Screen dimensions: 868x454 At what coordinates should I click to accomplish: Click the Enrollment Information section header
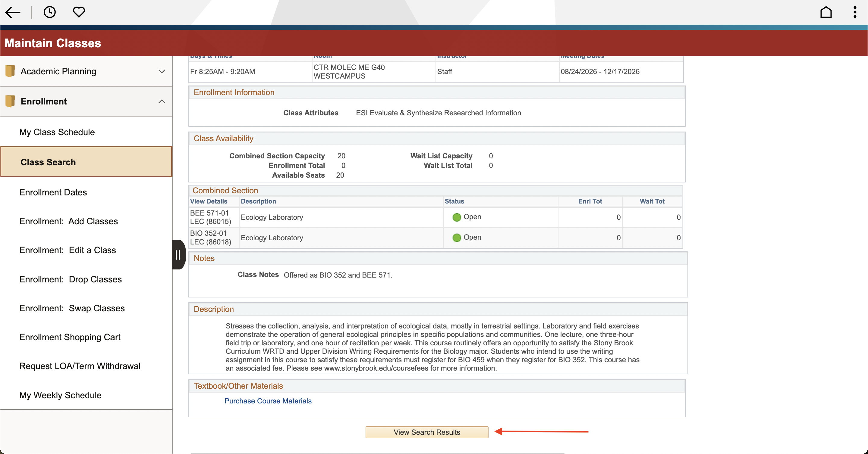[x=234, y=92]
